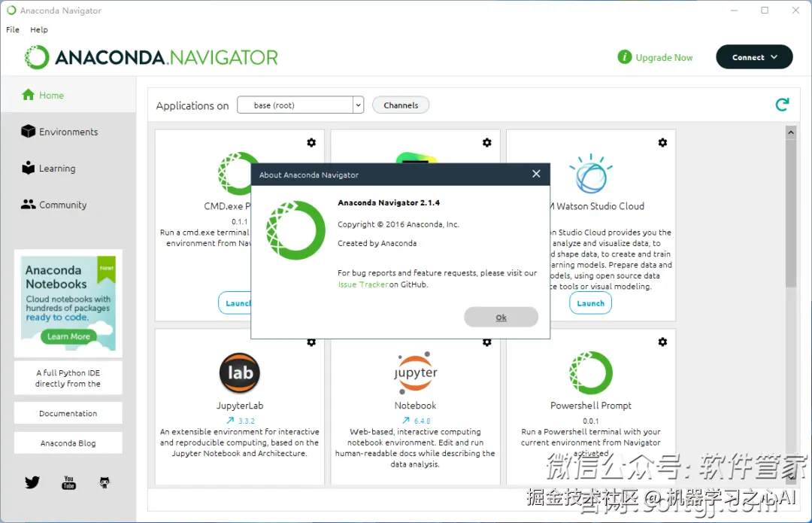Image resolution: width=812 pixels, height=523 pixels.
Task: Click JupyterLab version 3.3.2 update link
Action: coord(241,421)
